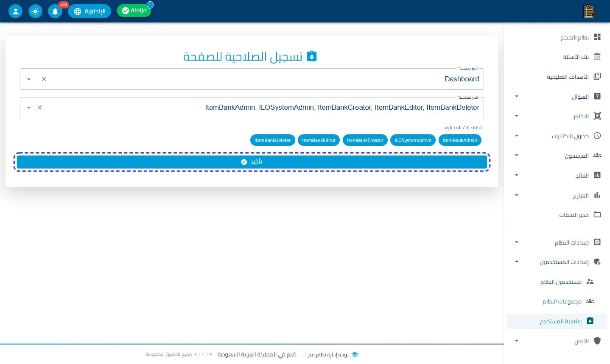Expand the جداول الاختبارات submenu arrow
Image resolution: width=610 pixels, height=364 pixels.
click(517, 136)
